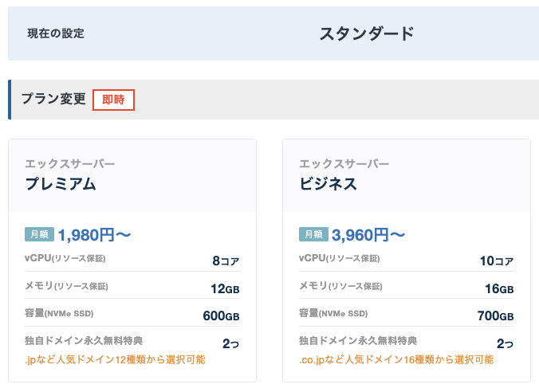This screenshot has width=539, height=392.
Task: Click the 700GB storage value for ビジネス
Action: coord(495,316)
